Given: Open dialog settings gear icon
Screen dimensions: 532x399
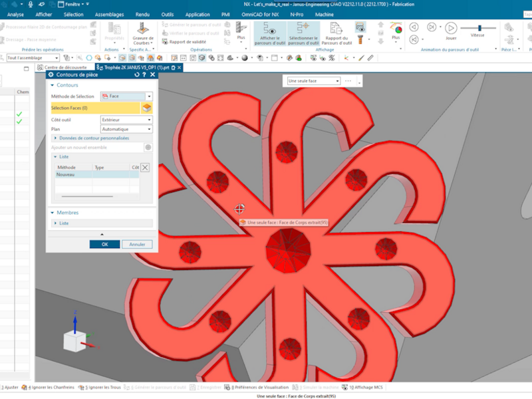Looking at the screenshot, I should point(51,74).
